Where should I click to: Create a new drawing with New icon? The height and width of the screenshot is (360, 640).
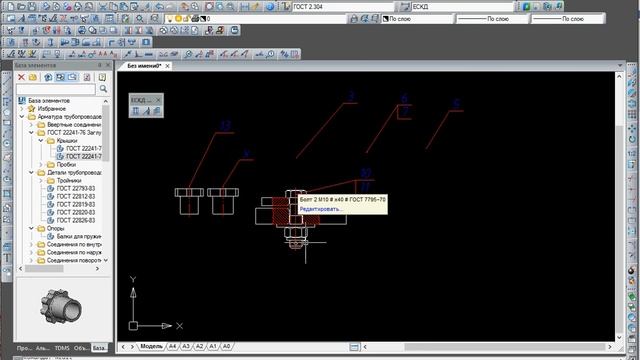click(x=11, y=7)
